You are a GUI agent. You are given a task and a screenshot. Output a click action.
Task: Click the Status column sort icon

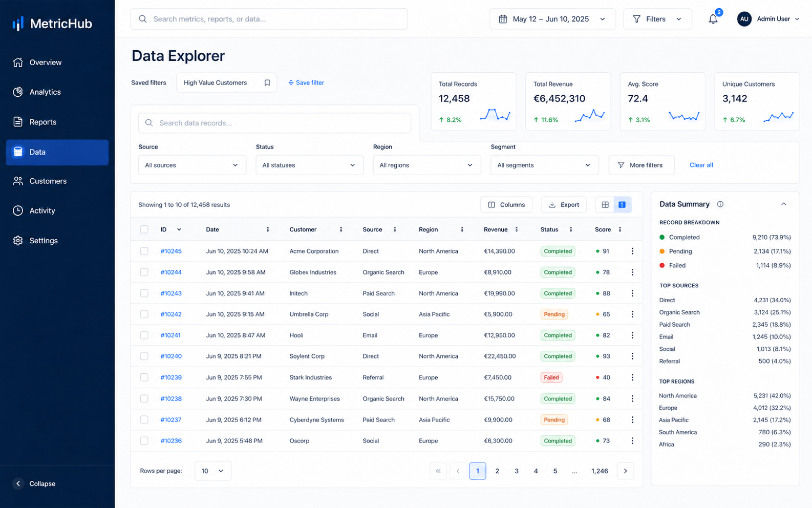click(x=571, y=229)
